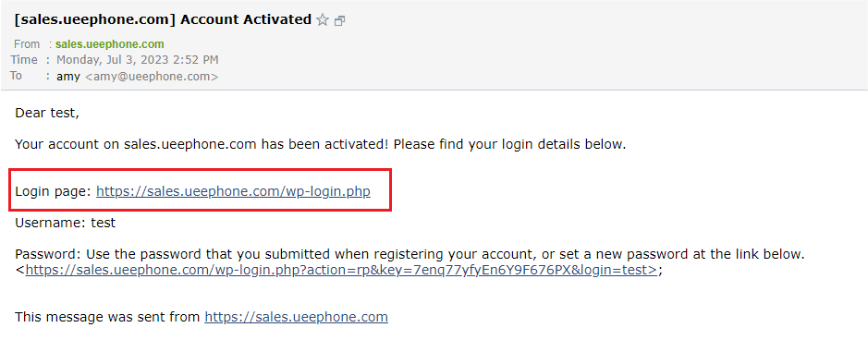The image size is (868, 364).
Task: Visit the sales.ueephone.com link at message bottom
Action: (296, 317)
